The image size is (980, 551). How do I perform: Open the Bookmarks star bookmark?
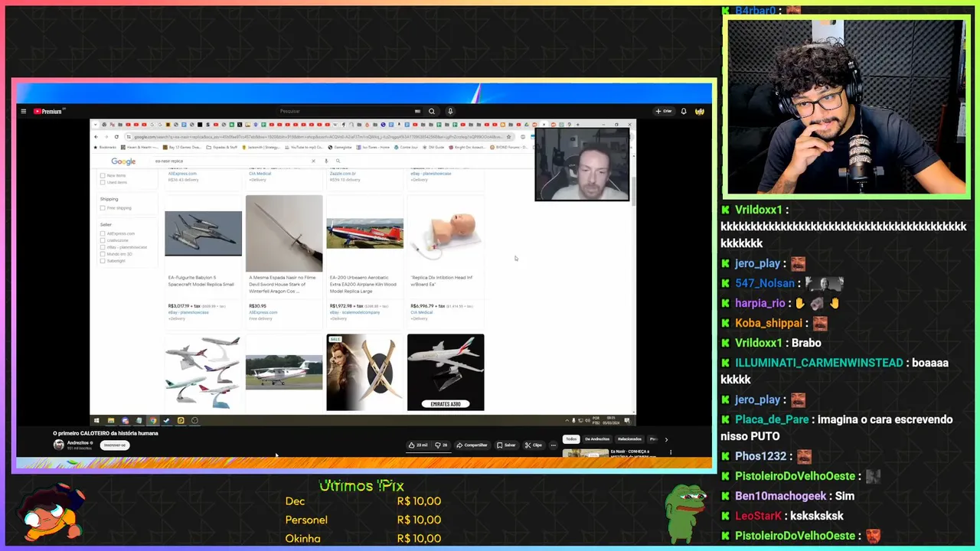[106, 147]
